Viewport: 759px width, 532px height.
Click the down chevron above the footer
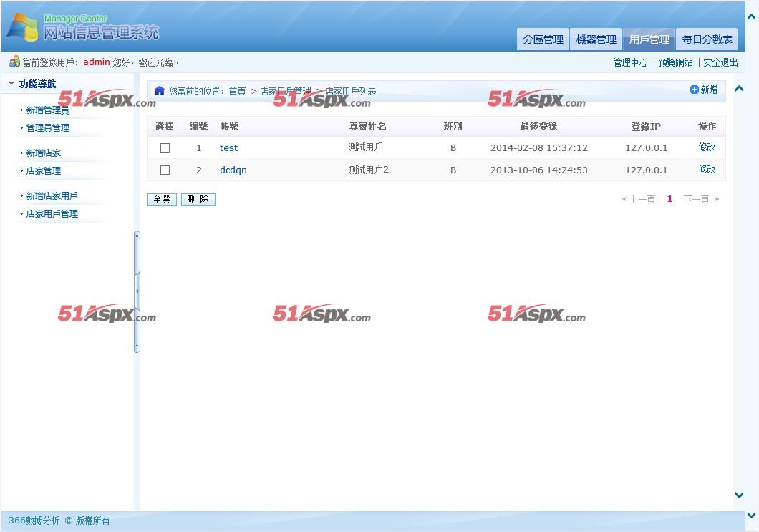click(739, 495)
